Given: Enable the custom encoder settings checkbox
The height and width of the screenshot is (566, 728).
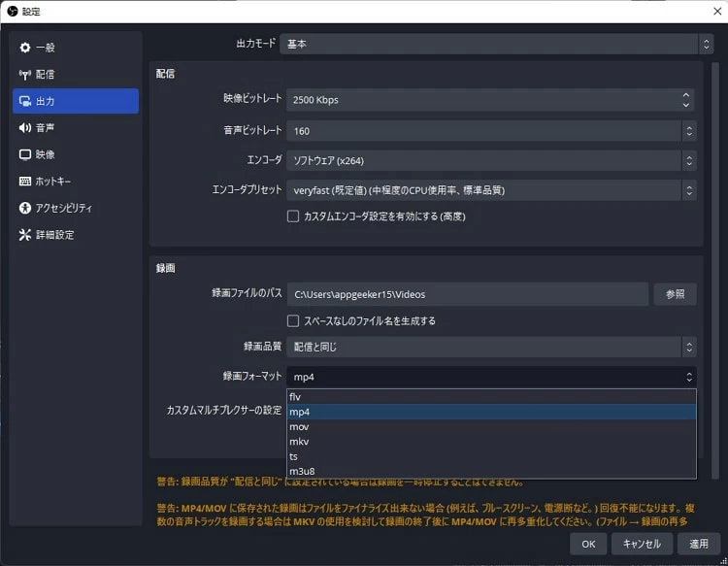Looking at the screenshot, I should click(x=293, y=216).
